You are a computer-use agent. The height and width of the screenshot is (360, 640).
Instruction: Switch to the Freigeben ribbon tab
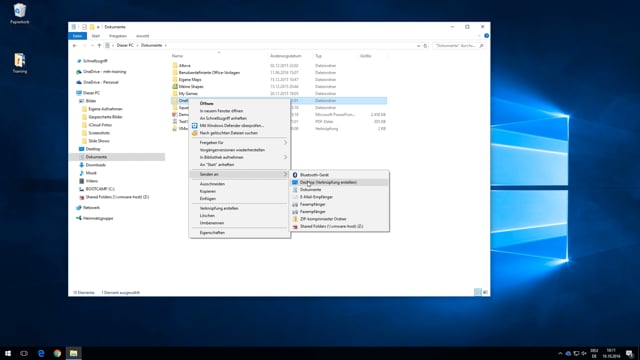[x=118, y=36]
